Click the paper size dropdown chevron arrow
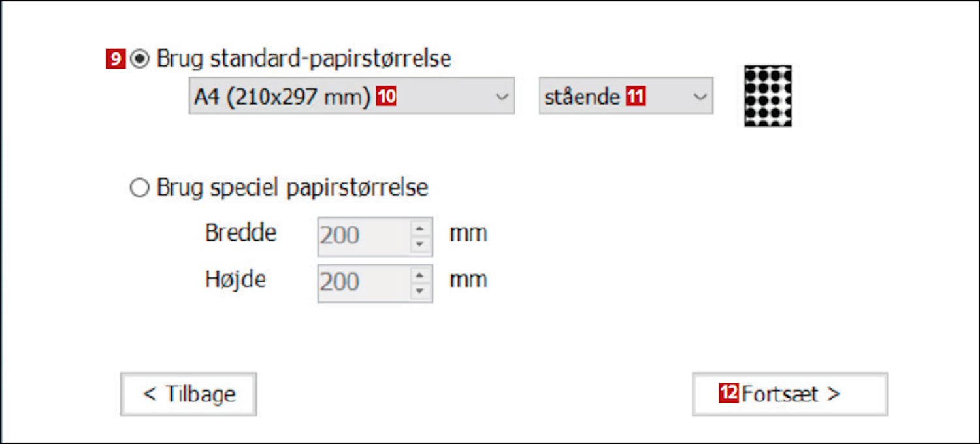980x444 pixels. click(x=501, y=97)
